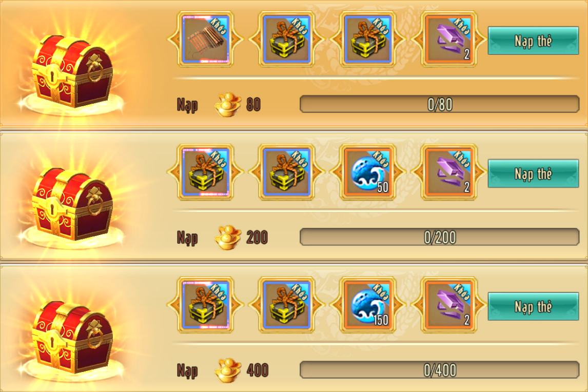Click the bamboo scroll reward in 80 tier
The height and width of the screenshot is (392, 588).
[x=205, y=39]
